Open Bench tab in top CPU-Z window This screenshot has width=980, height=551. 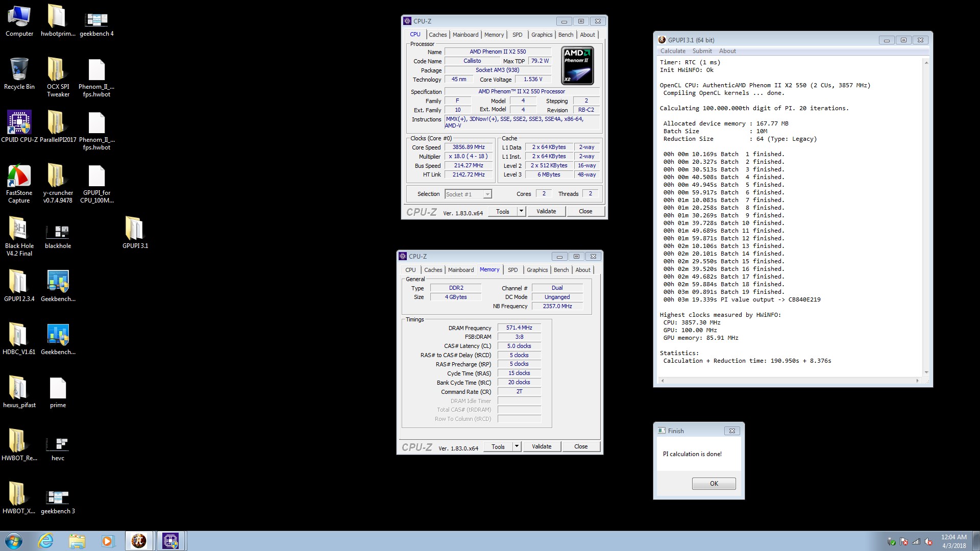point(566,35)
